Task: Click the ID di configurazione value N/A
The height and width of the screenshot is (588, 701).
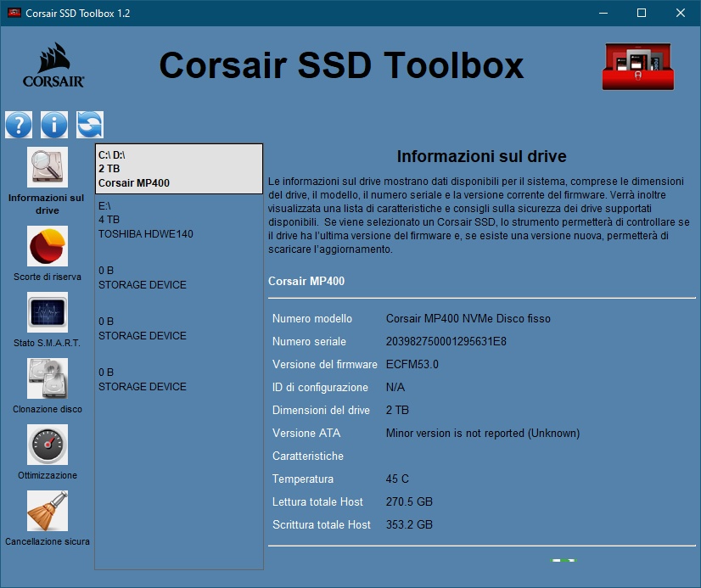Action: point(395,388)
